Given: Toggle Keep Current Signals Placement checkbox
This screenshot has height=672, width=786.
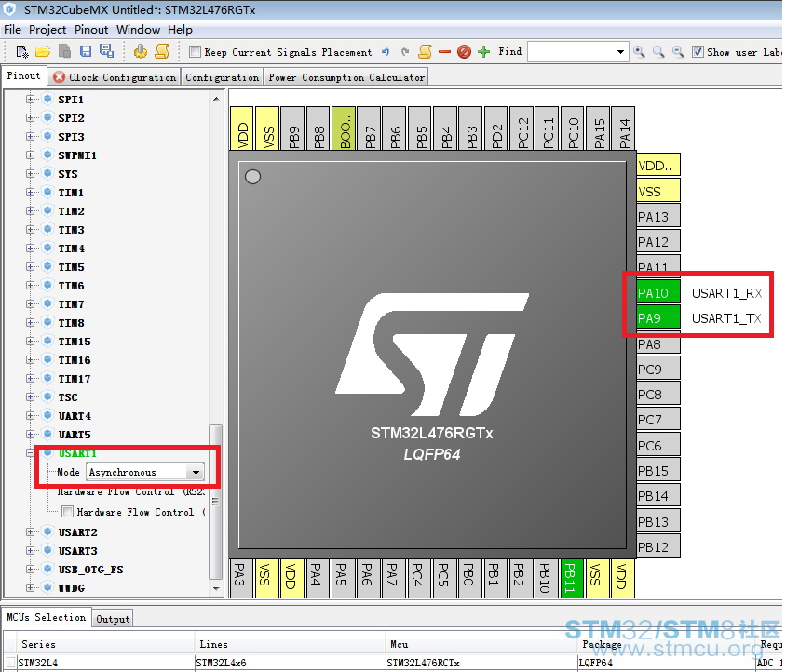Looking at the screenshot, I should point(195,51).
